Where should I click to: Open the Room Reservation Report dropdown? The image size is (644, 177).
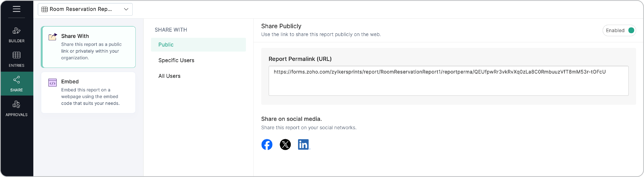pos(85,9)
